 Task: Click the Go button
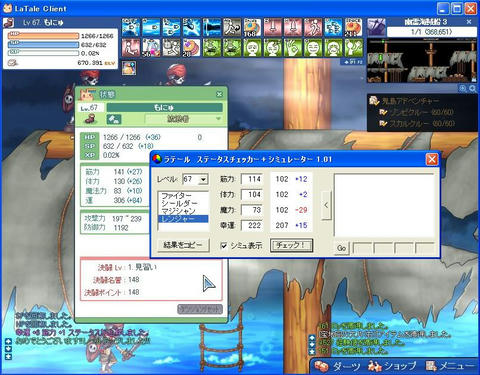point(341,248)
